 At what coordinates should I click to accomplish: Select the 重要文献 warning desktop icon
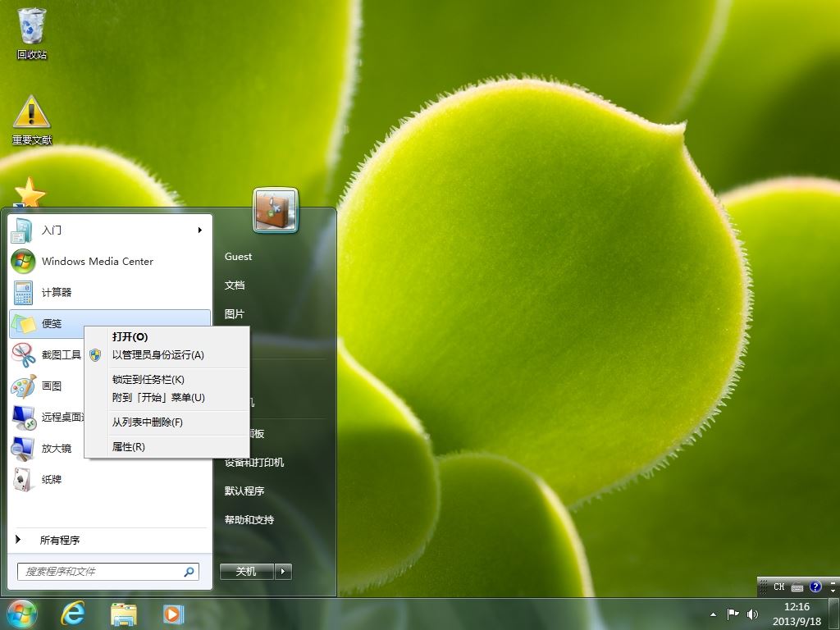32,121
